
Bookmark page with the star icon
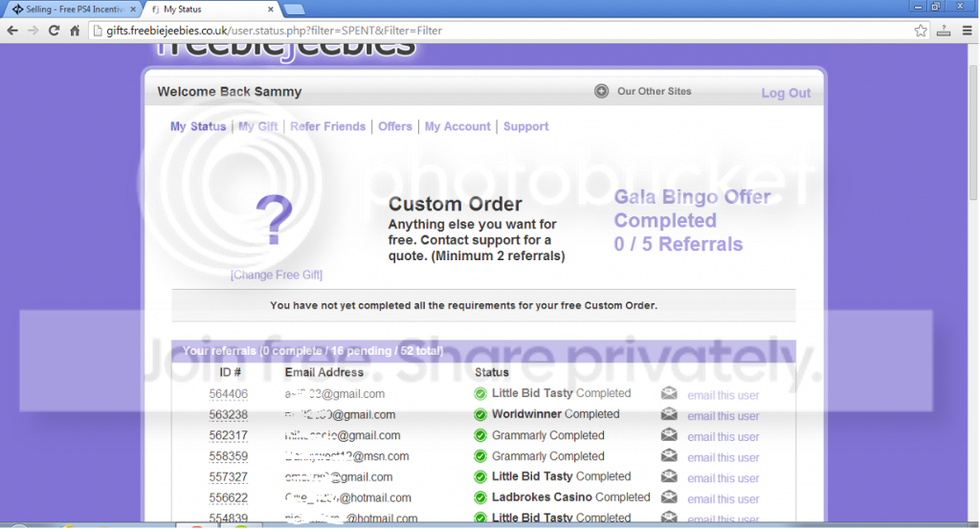click(x=921, y=31)
